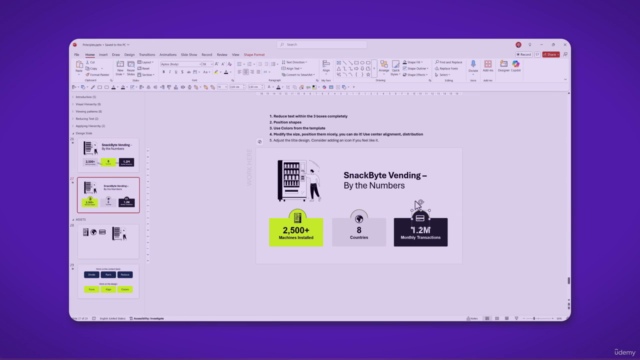Insert a New Slide
The height and width of the screenshot is (360, 640).
(120, 68)
